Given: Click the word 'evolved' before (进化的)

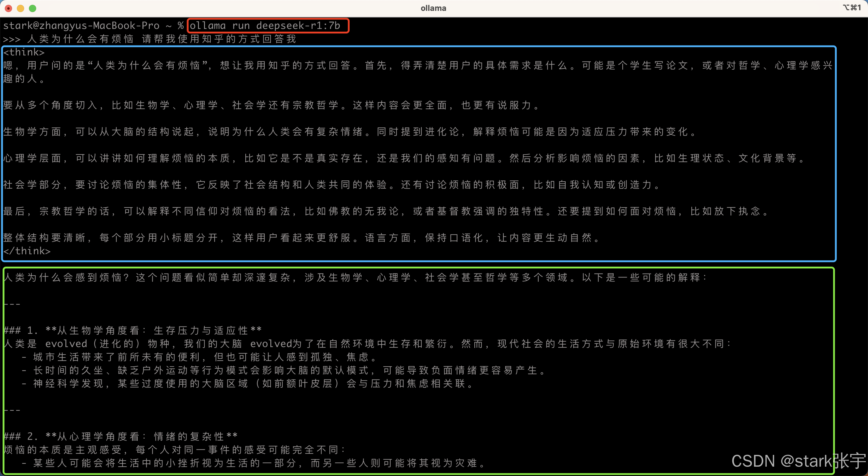Looking at the screenshot, I should pos(66,344).
